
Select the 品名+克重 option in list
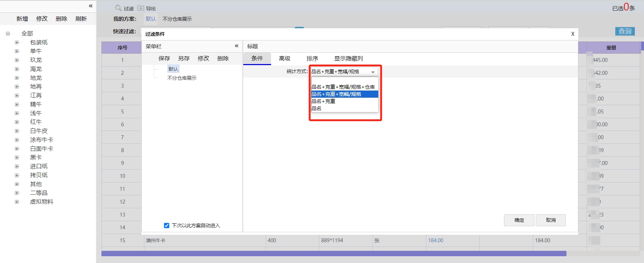point(323,101)
